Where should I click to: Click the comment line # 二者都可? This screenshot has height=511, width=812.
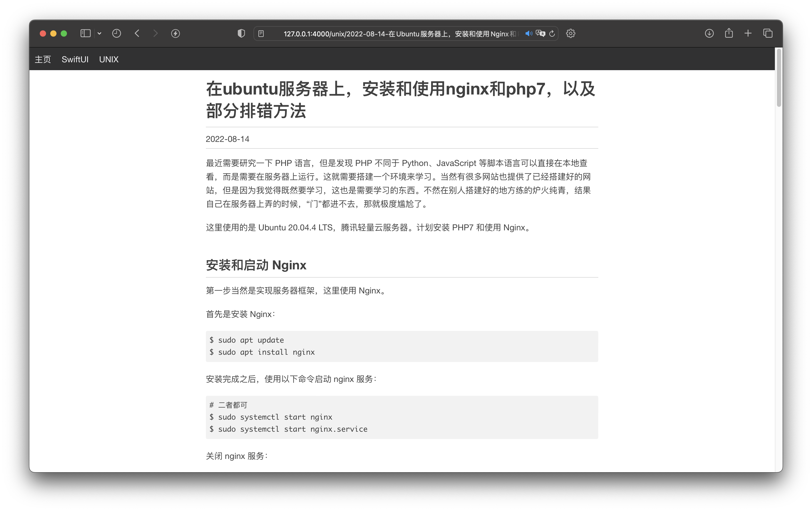coord(228,405)
